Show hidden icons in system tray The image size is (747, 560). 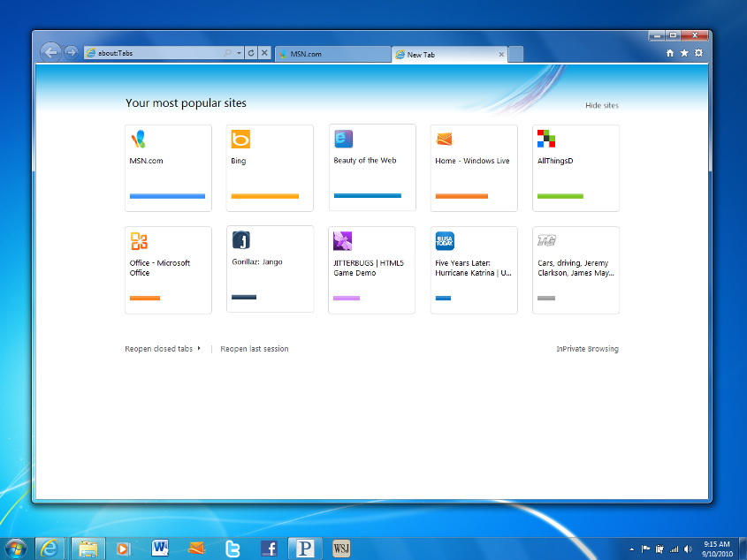(x=633, y=549)
